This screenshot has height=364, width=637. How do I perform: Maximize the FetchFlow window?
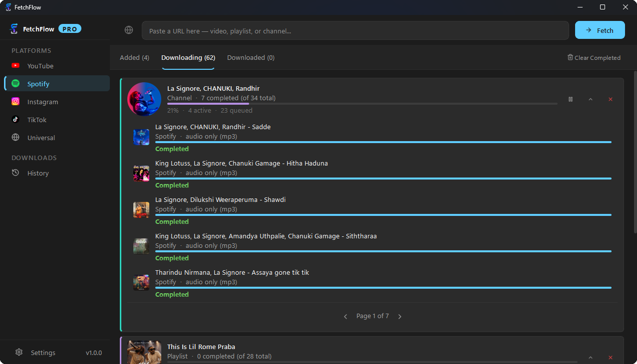pyautogui.click(x=603, y=7)
